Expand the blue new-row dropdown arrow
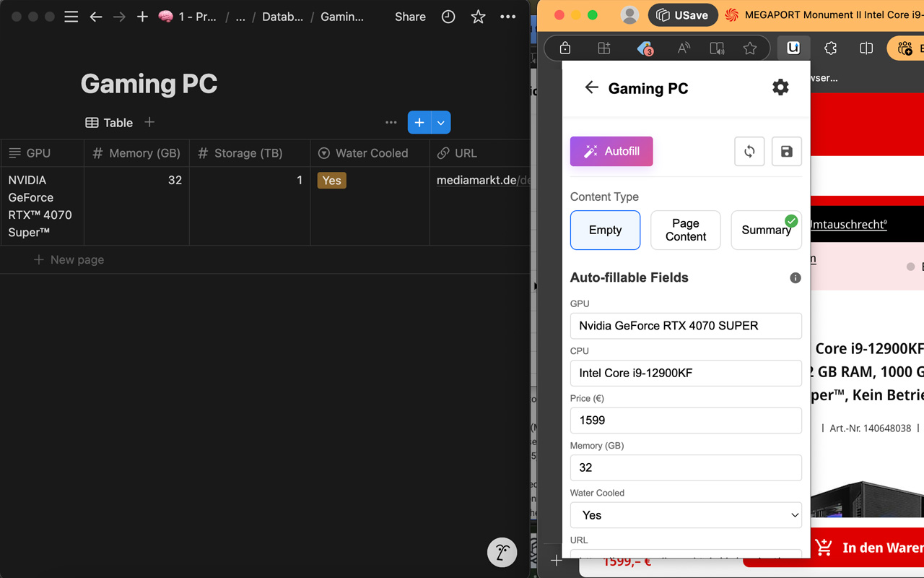Image resolution: width=924 pixels, height=578 pixels. [441, 123]
